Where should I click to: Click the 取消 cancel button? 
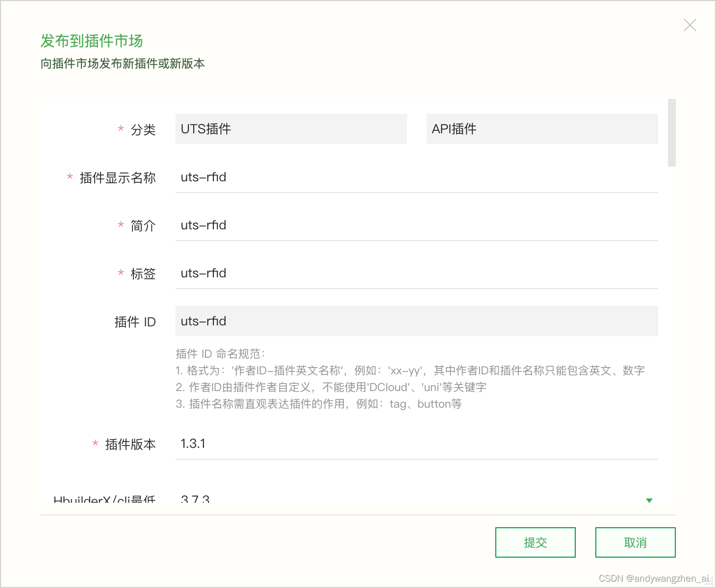635,542
